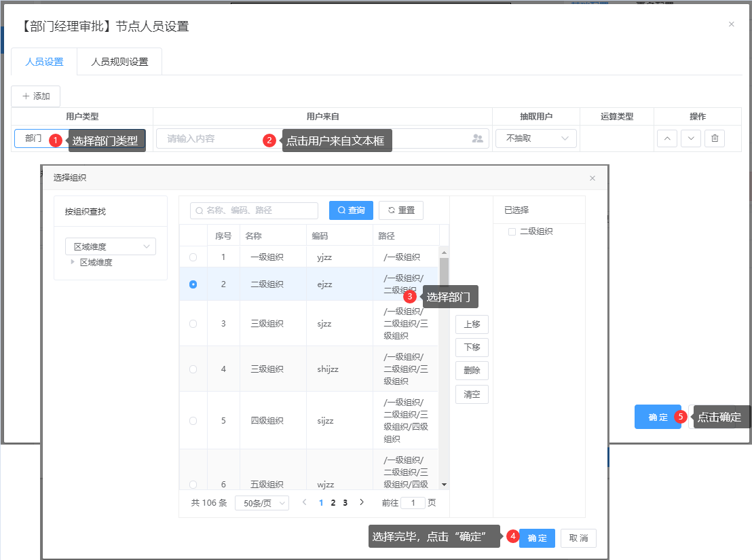Go to the previous page arrow

(304, 502)
